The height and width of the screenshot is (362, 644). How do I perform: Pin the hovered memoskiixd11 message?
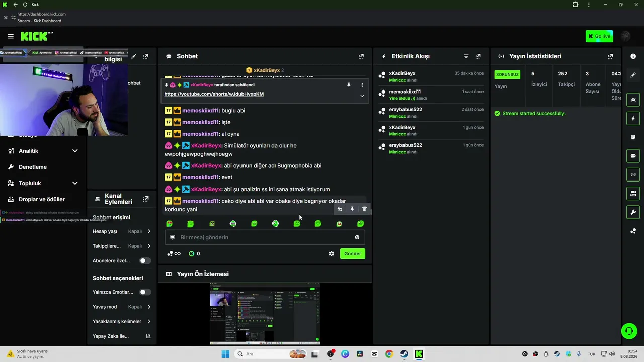click(x=352, y=209)
